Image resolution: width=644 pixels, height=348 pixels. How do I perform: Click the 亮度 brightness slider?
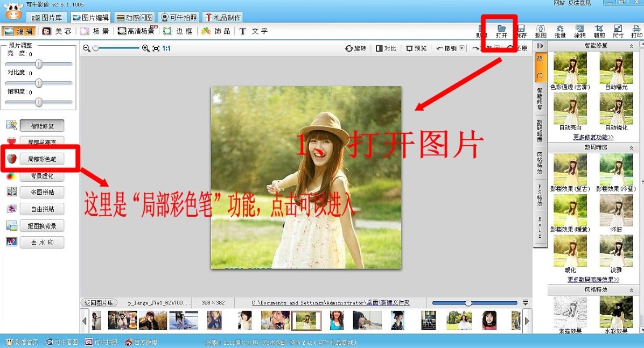(x=39, y=64)
